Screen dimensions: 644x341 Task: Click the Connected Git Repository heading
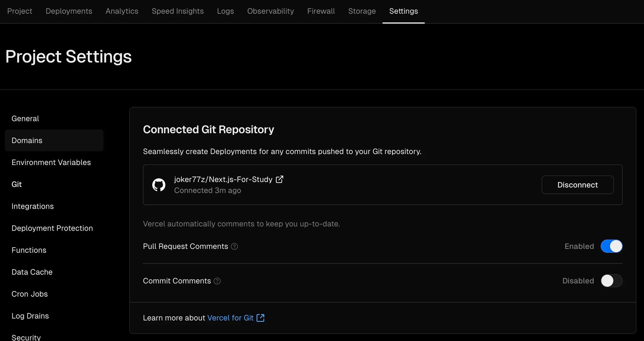[209, 129]
